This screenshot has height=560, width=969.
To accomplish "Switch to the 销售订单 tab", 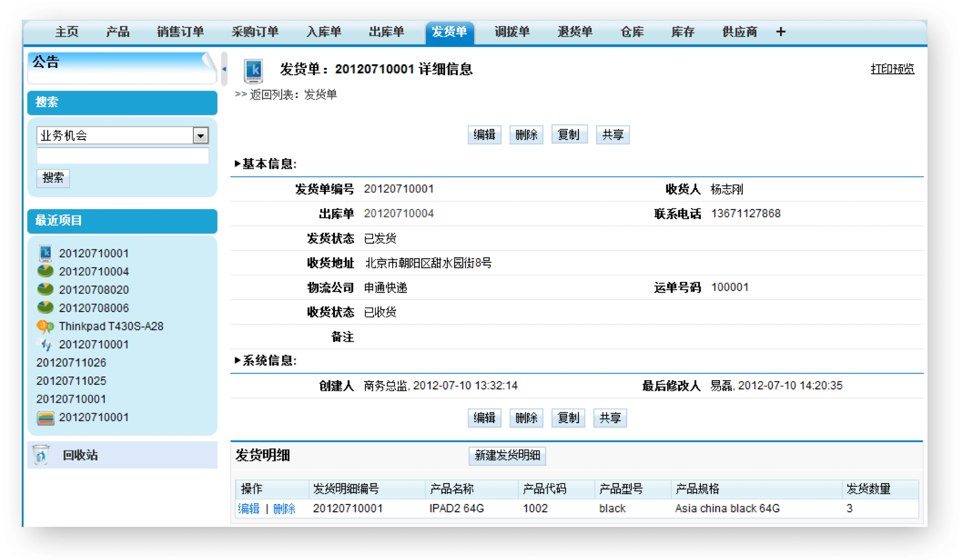I will click(181, 32).
